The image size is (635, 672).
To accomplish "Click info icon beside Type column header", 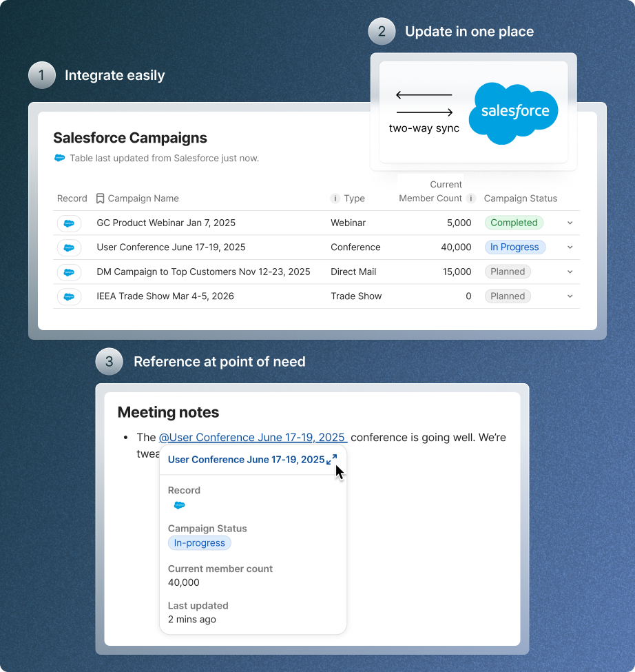I will click(335, 198).
